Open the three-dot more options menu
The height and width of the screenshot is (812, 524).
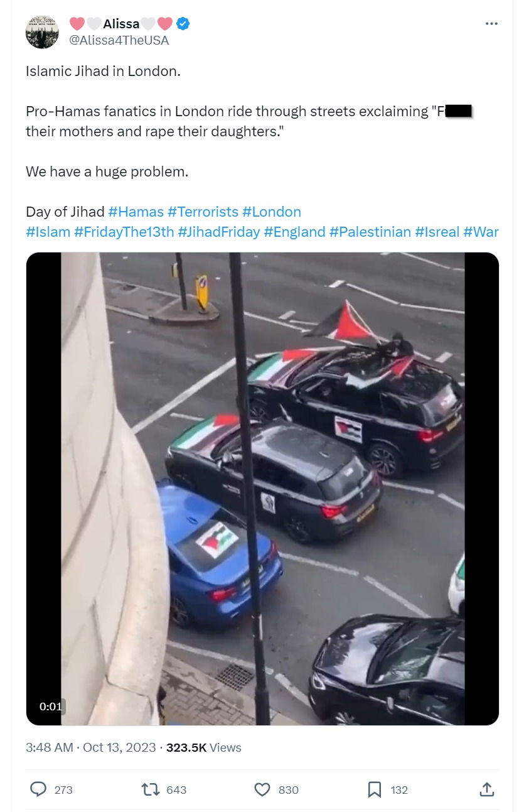[491, 24]
